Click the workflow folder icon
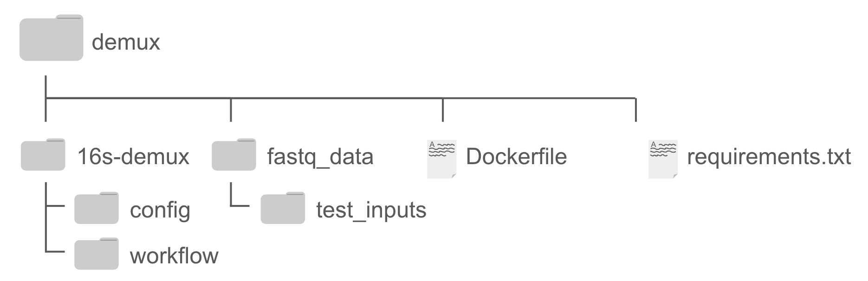 tap(97, 254)
